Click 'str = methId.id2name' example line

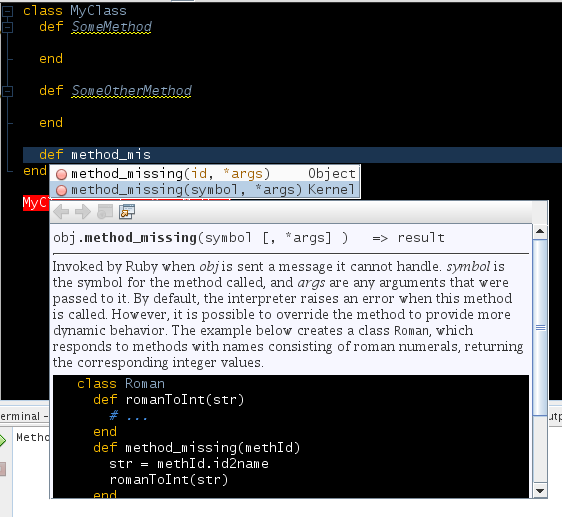pyautogui.click(x=189, y=464)
